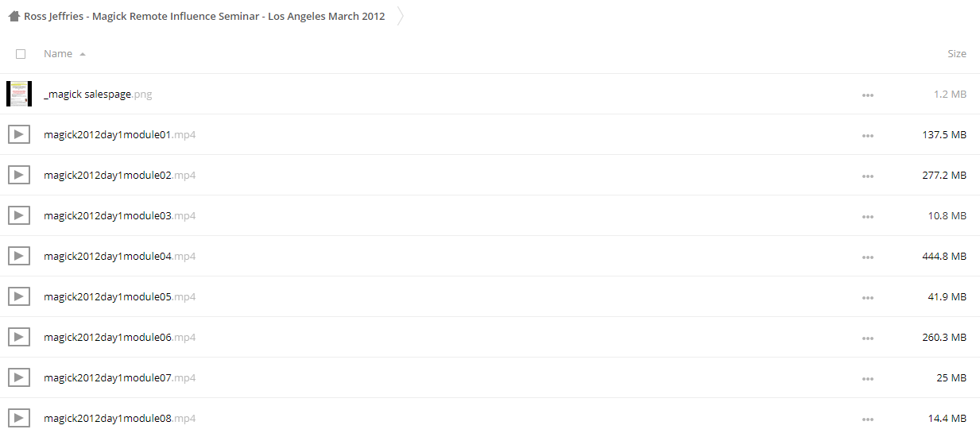Sort files by Name column
The height and width of the screenshot is (437, 980).
[58, 54]
